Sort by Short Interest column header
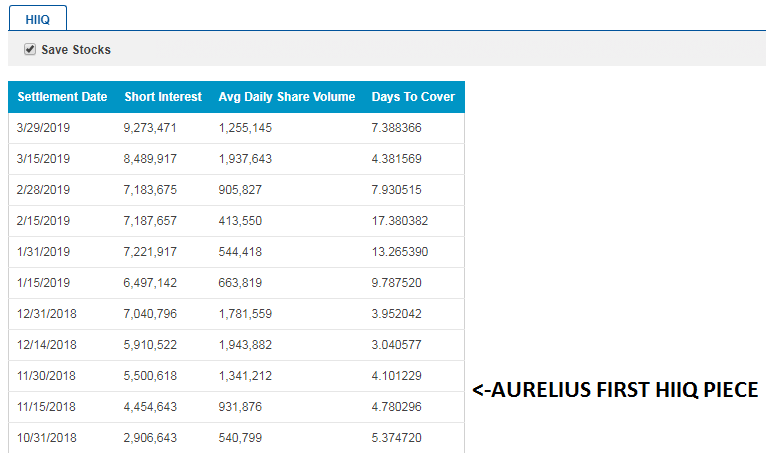This screenshot has width=766, height=453. point(163,97)
